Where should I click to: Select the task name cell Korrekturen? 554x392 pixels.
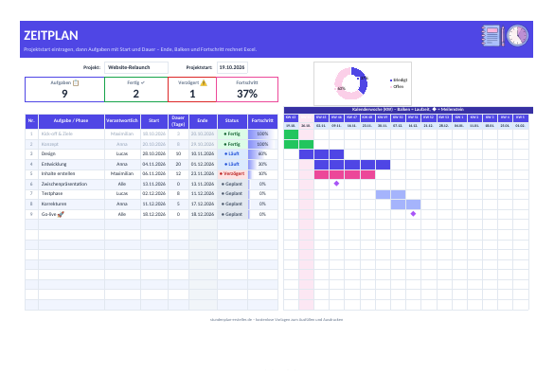point(71,204)
